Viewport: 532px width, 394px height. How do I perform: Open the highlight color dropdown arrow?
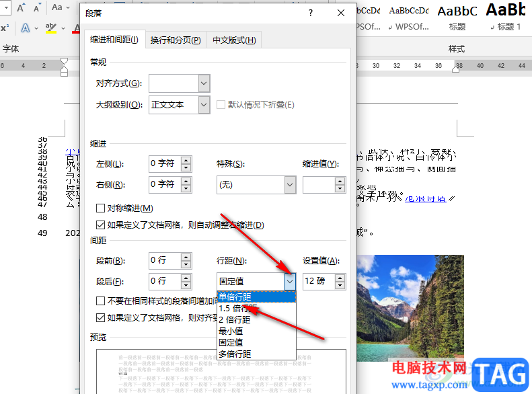63,28
